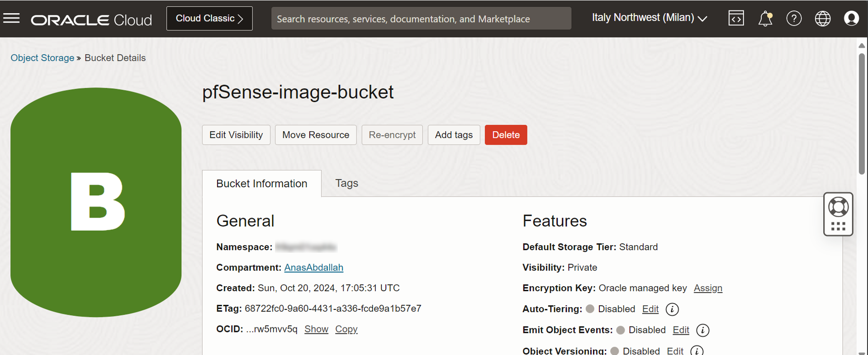The width and height of the screenshot is (868, 355).
Task: Open the AnasAbdallah compartment link
Action: click(x=313, y=267)
